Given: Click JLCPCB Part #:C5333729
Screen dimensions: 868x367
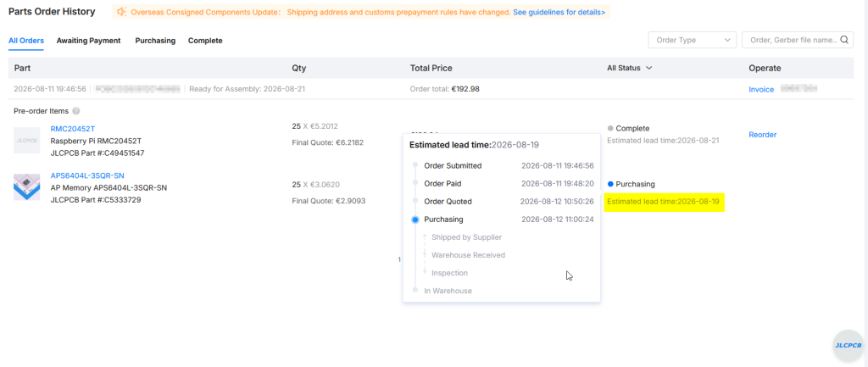Looking at the screenshot, I should click(x=96, y=200).
